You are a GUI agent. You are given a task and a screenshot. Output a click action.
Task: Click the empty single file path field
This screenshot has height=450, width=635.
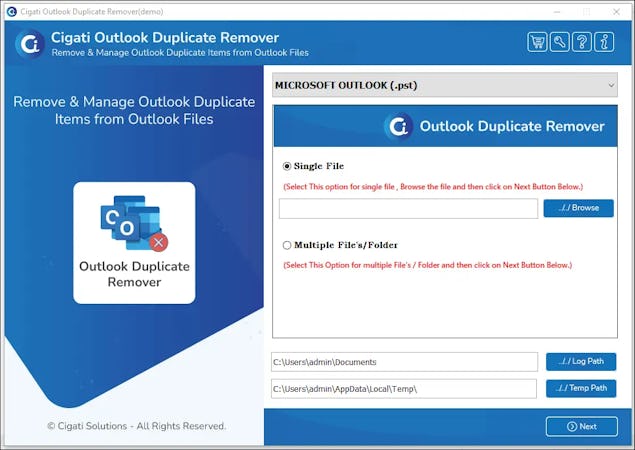tap(408, 208)
